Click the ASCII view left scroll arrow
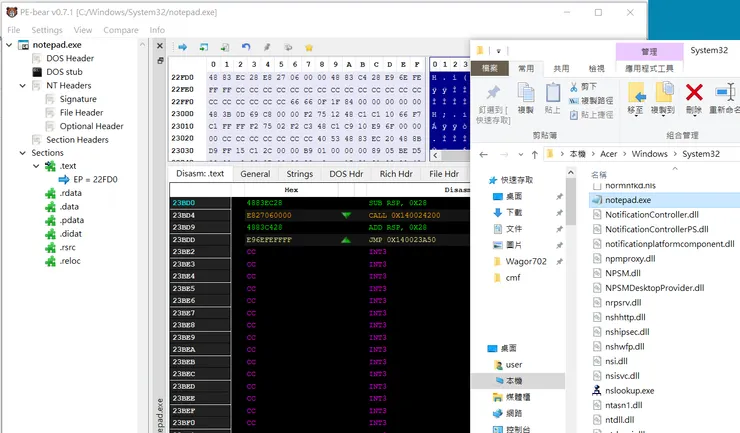This screenshot has width=740, height=433. pos(435,155)
